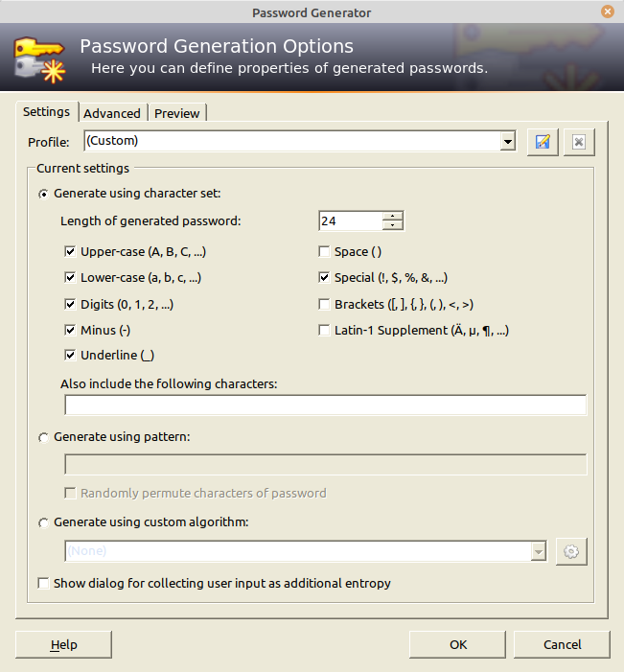Switch to the Advanced tab
The width and height of the screenshot is (624, 672).
click(x=112, y=113)
